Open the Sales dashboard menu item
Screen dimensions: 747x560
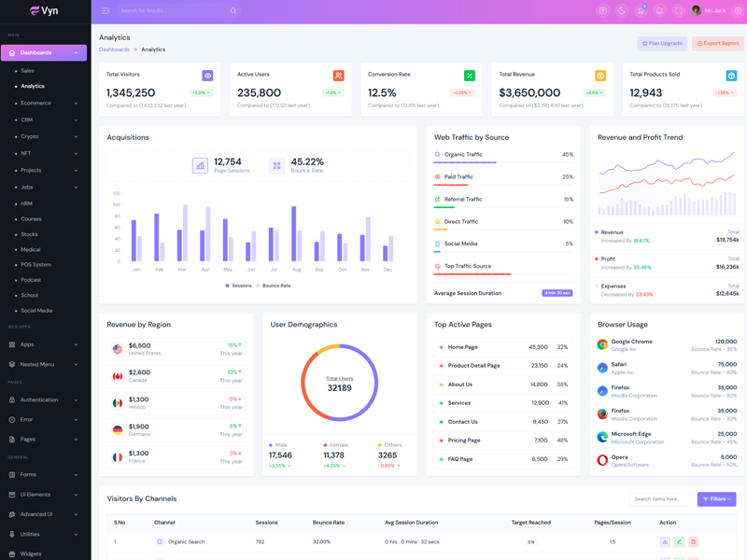(28, 71)
